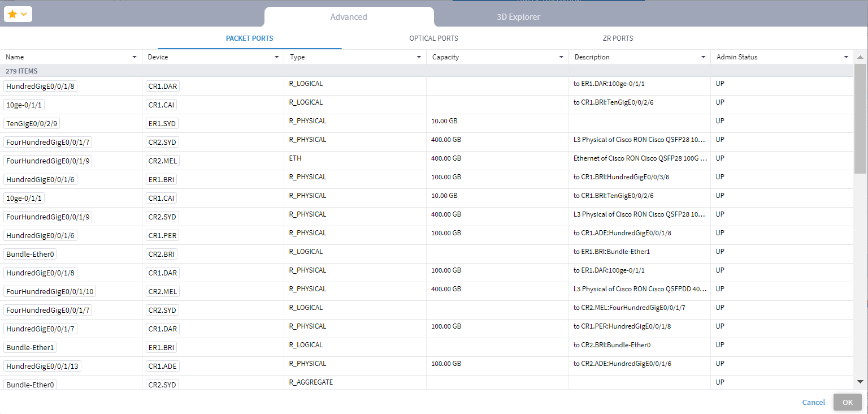Viewport: 868px width, 414px height.
Task: Click the ER1.SYD device cell
Action: pos(162,123)
